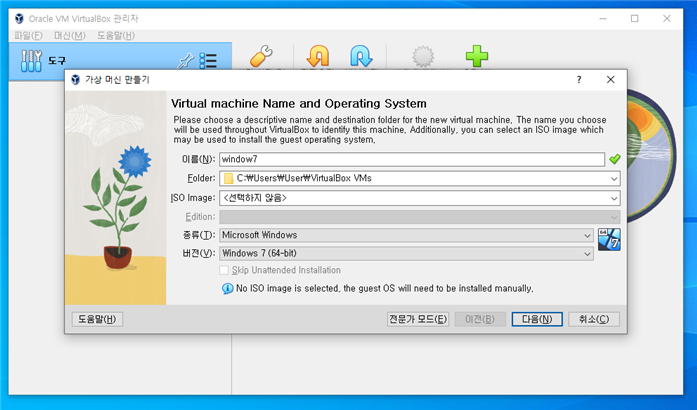
Task: Select the Tools icon in left panel
Action: click(31, 61)
